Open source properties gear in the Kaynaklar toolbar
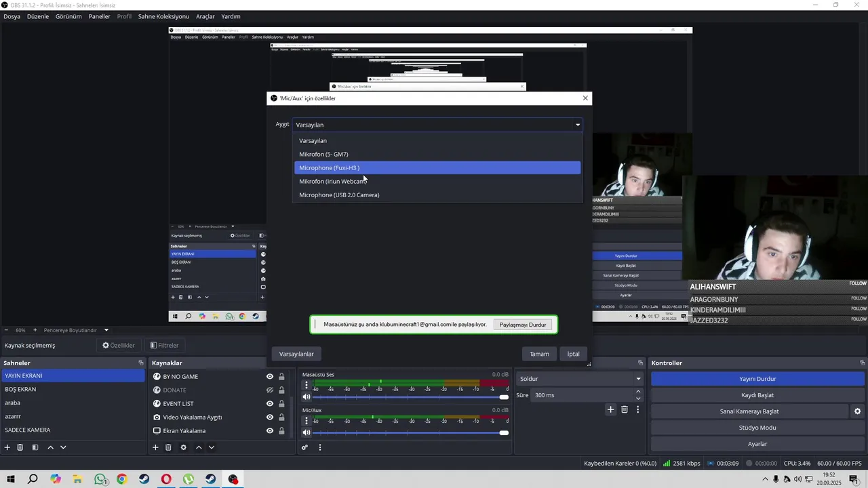 coord(183,447)
